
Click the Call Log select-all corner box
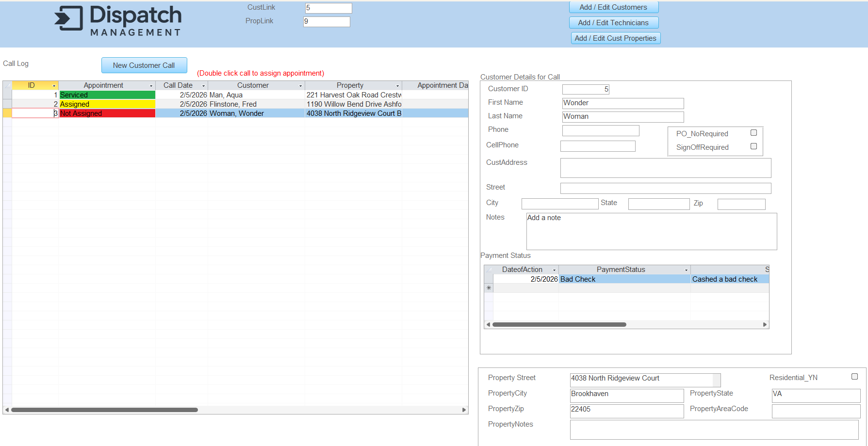(x=7, y=85)
